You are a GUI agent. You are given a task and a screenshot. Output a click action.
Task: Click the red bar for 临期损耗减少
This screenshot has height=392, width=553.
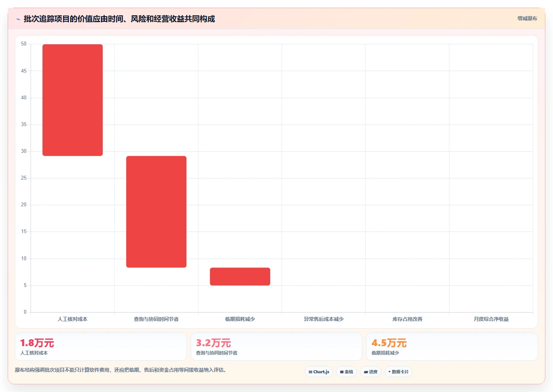coord(240,277)
